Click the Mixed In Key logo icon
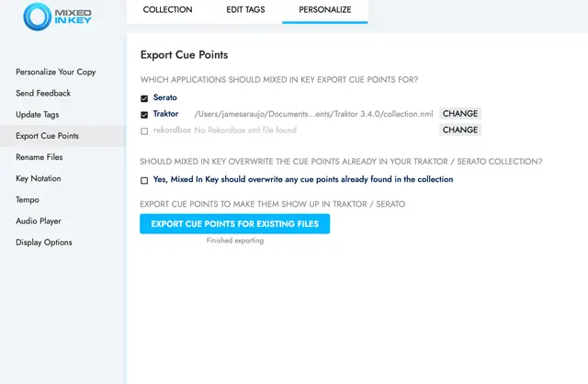Screen dimensions: 588x384 click(x=39, y=17)
